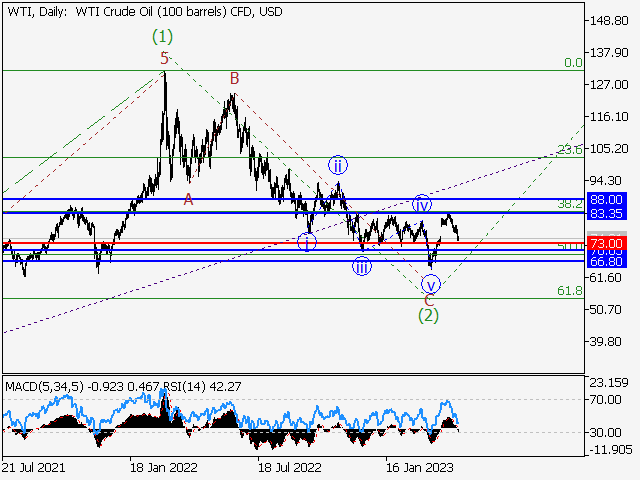
Task: Click the 23.6 Fibonacci level label
Action: pos(569,150)
